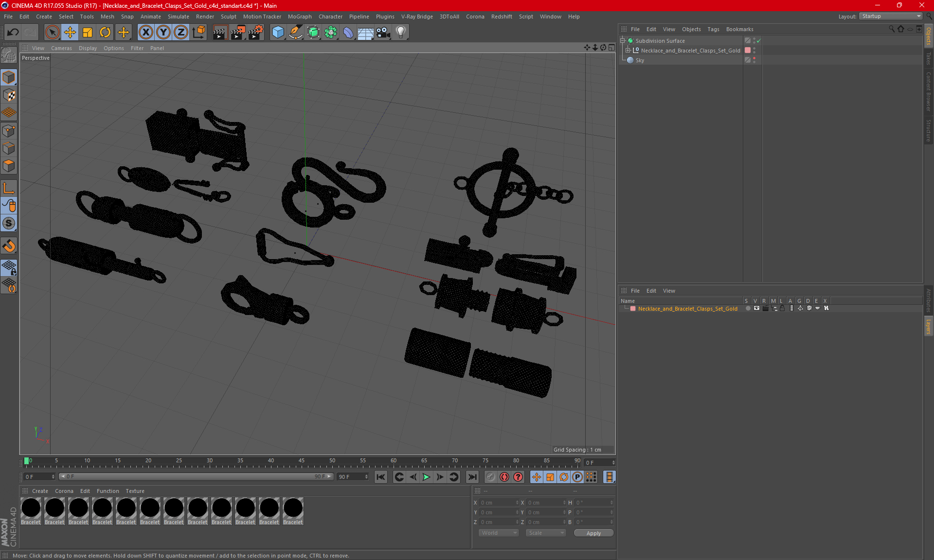
Task: Go to end of animation
Action: point(472,477)
